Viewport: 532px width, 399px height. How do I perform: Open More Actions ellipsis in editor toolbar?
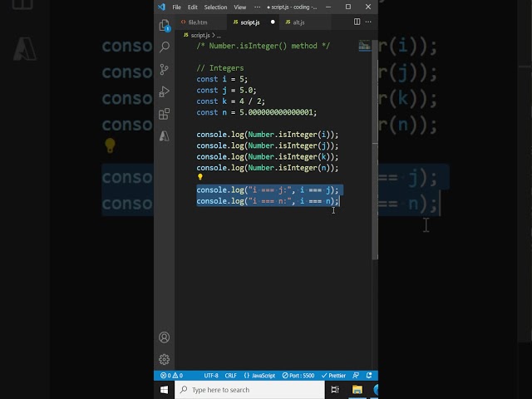click(x=368, y=22)
